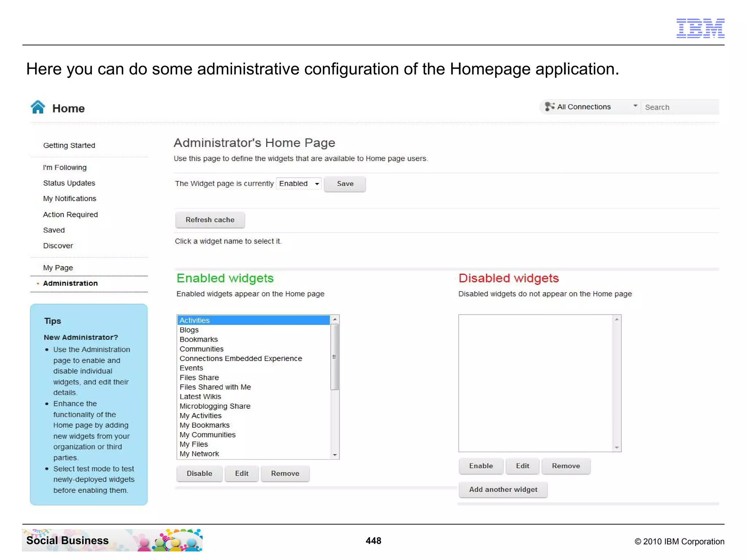
Task: Select the Administration sidebar item
Action: click(x=70, y=283)
